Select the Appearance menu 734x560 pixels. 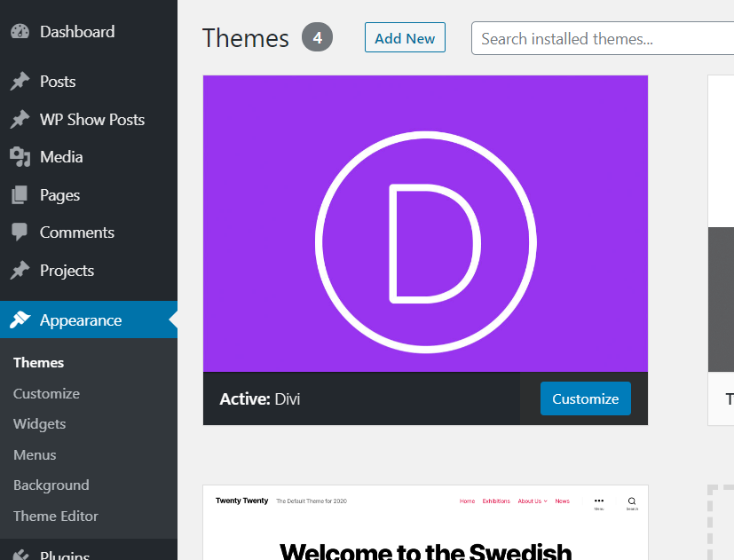(89, 319)
